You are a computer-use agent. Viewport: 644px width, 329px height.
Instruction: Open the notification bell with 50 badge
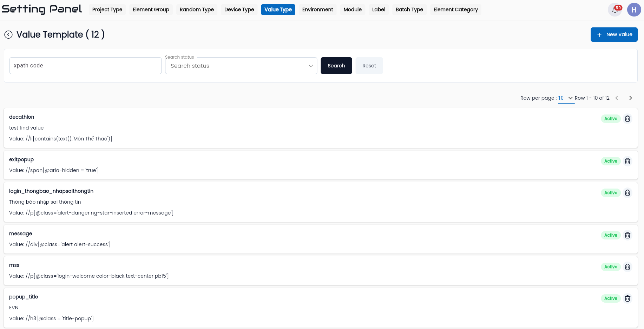click(x=615, y=9)
